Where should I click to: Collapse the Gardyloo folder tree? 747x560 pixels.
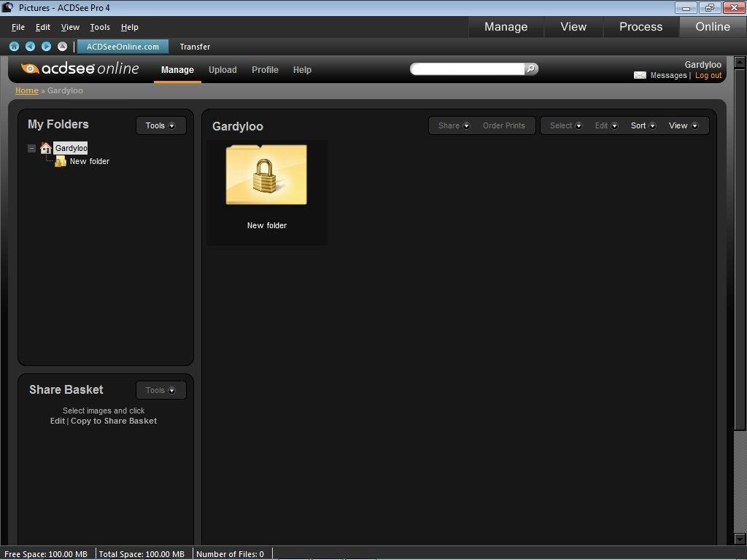[31, 148]
